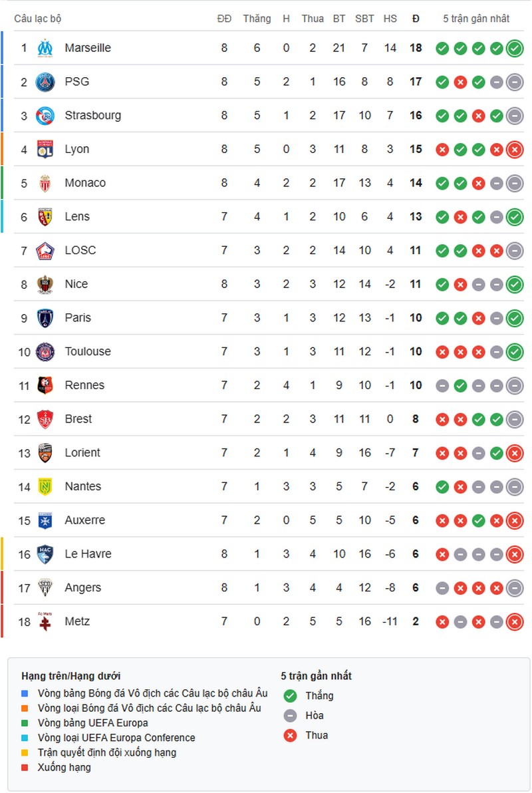This screenshot has width=532, height=793.
Task: Click the Le Havre HAC logo
Action: (x=45, y=554)
